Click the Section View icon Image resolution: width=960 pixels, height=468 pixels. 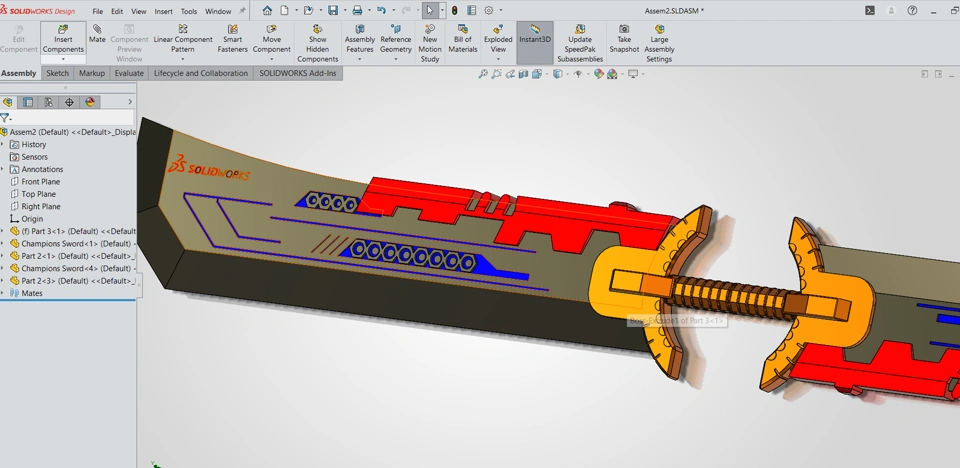pos(523,74)
